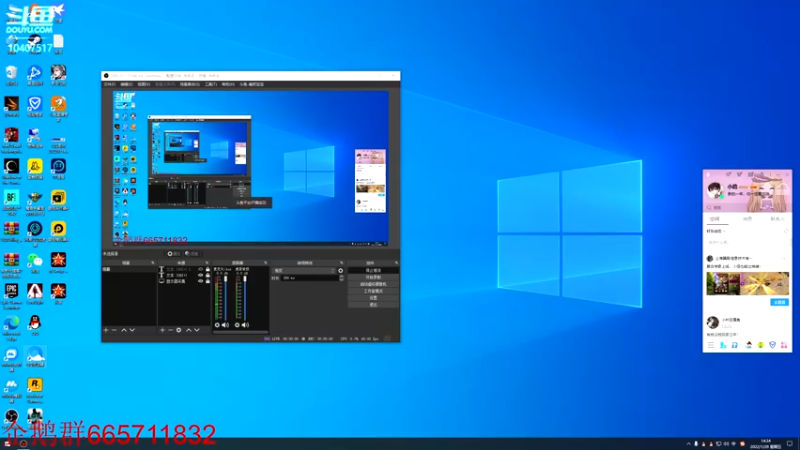Open the Recycle Bin desktop icon

[12, 75]
